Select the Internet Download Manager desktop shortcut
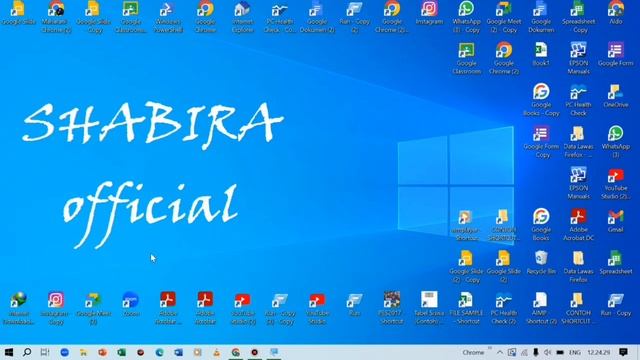 (x=18, y=309)
